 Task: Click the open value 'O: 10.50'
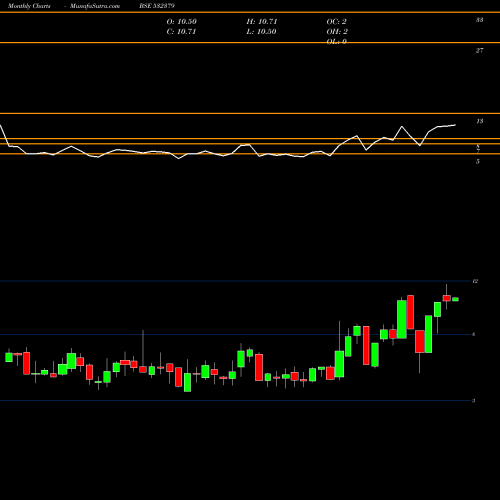click(x=182, y=22)
